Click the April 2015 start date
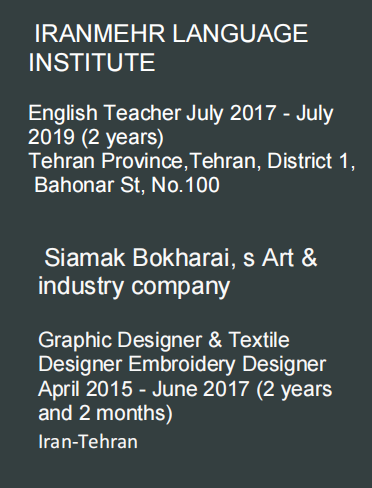 tap(85, 389)
